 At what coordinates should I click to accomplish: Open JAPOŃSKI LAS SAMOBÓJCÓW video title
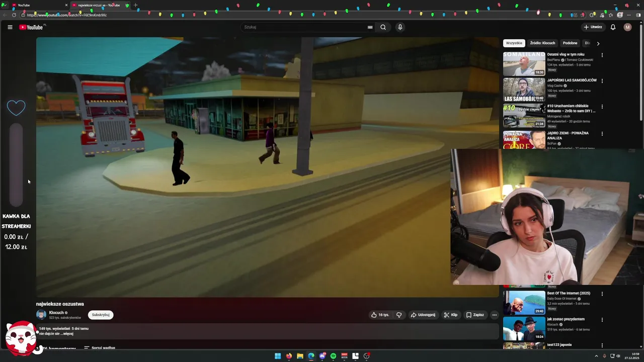pos(572,80)
